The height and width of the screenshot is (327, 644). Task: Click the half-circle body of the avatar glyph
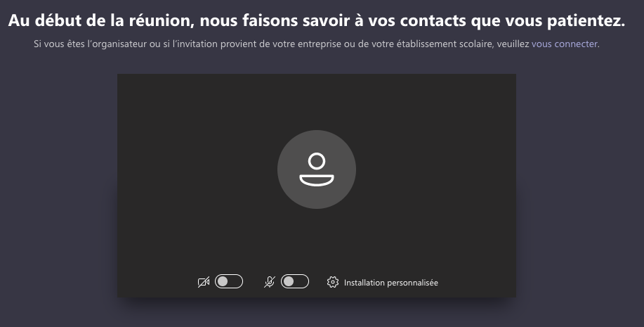point(317,180)
